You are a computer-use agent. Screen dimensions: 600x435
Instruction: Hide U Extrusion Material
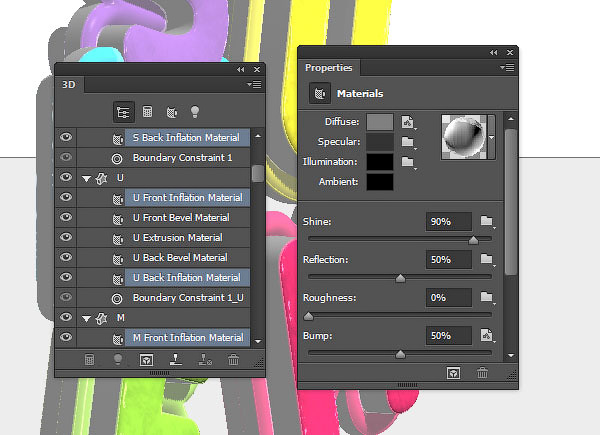tap(66, 237)
